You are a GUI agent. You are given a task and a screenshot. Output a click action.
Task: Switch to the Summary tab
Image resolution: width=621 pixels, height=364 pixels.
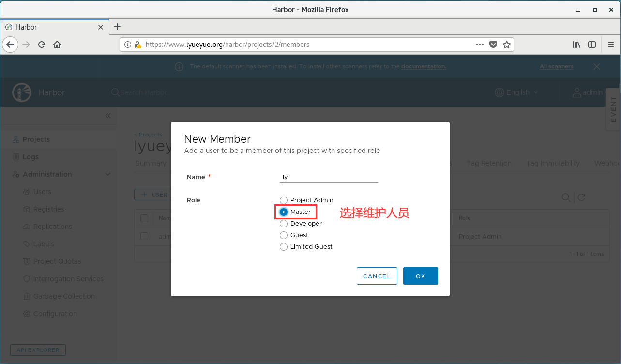pos(151,163)
